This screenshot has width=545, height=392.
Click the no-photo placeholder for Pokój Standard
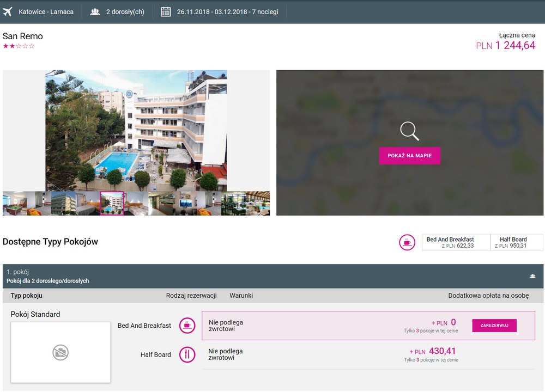coord(60,353)
